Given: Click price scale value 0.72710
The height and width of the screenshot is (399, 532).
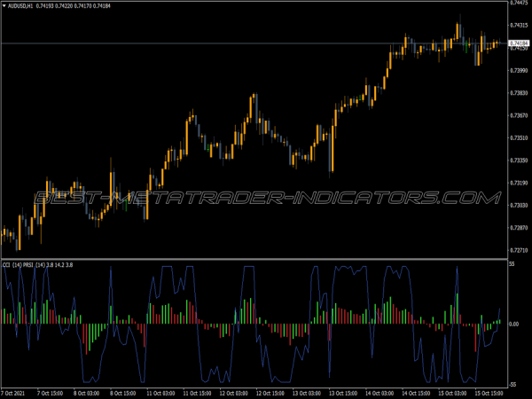Looking at the screenshot, I should [x=519, y=250].
